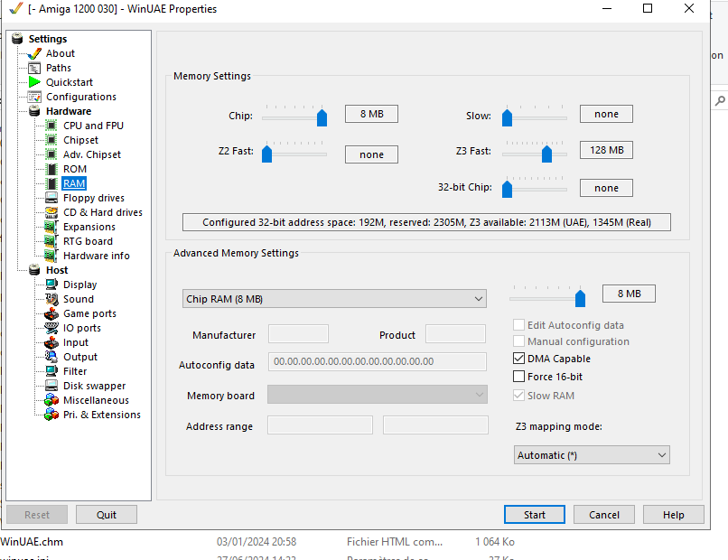Open the Quickstart page
728x560 pixels.
tap(70, 82)
